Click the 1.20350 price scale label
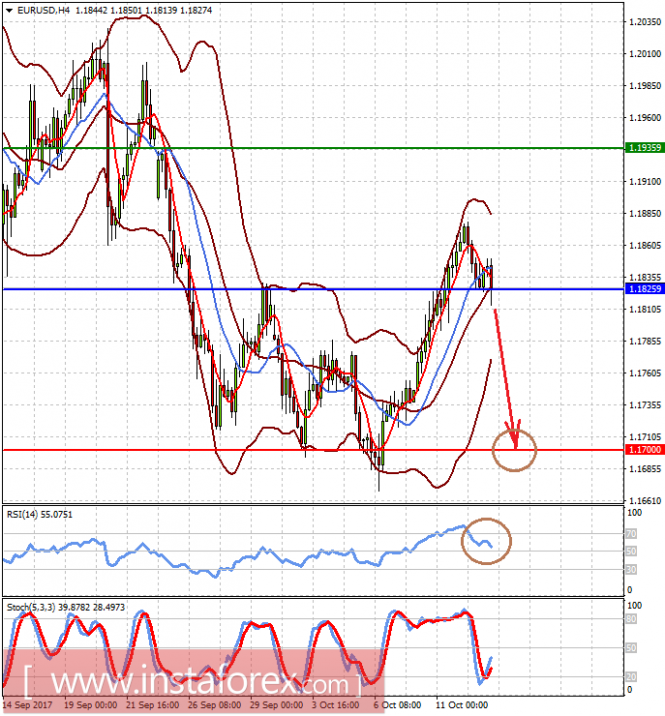The height and width of the screenshot is (716, 665). pos(645,21)
